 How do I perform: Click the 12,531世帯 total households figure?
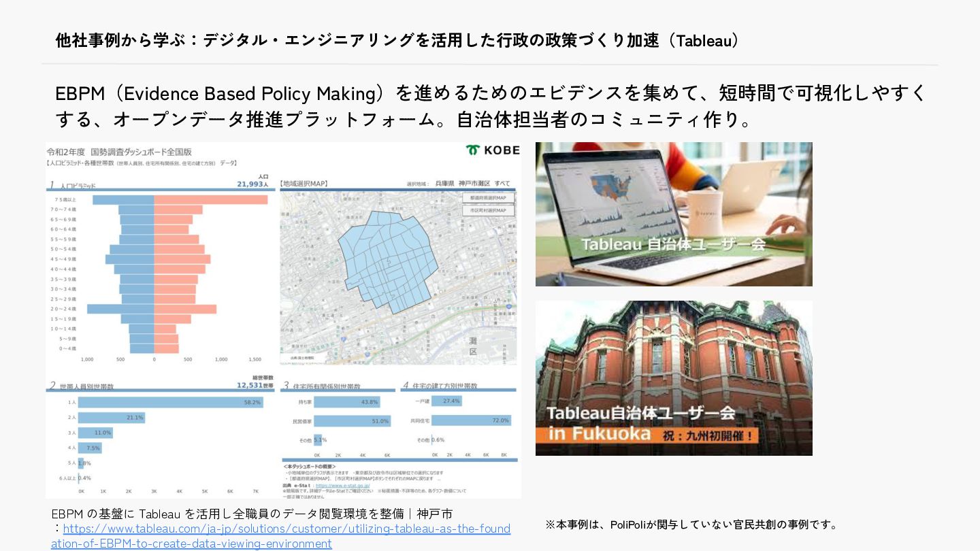pos(255,385)
